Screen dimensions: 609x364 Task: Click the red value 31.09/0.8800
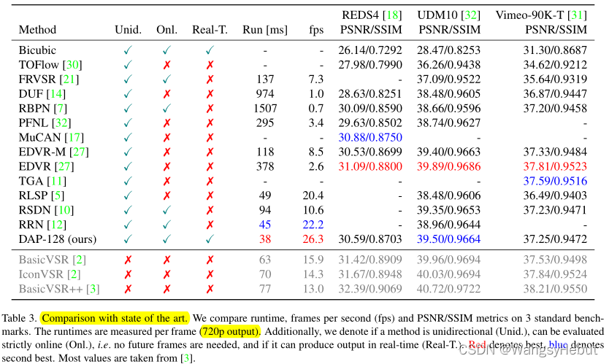370,166
